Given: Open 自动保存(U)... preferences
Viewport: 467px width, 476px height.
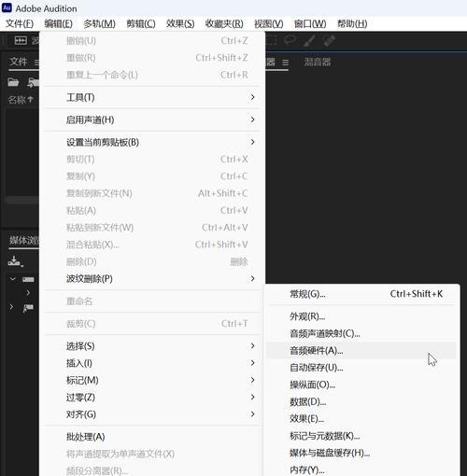Looking at the screenshot, I should (361, 368).
